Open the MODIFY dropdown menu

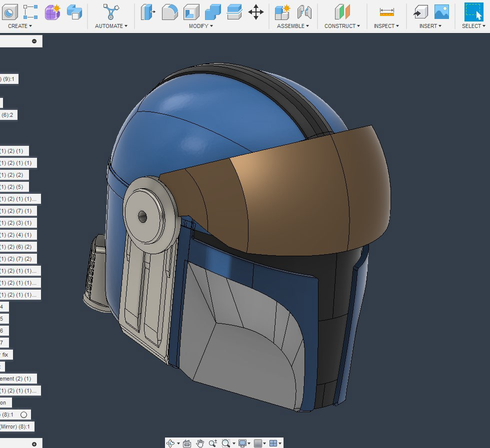201,26
